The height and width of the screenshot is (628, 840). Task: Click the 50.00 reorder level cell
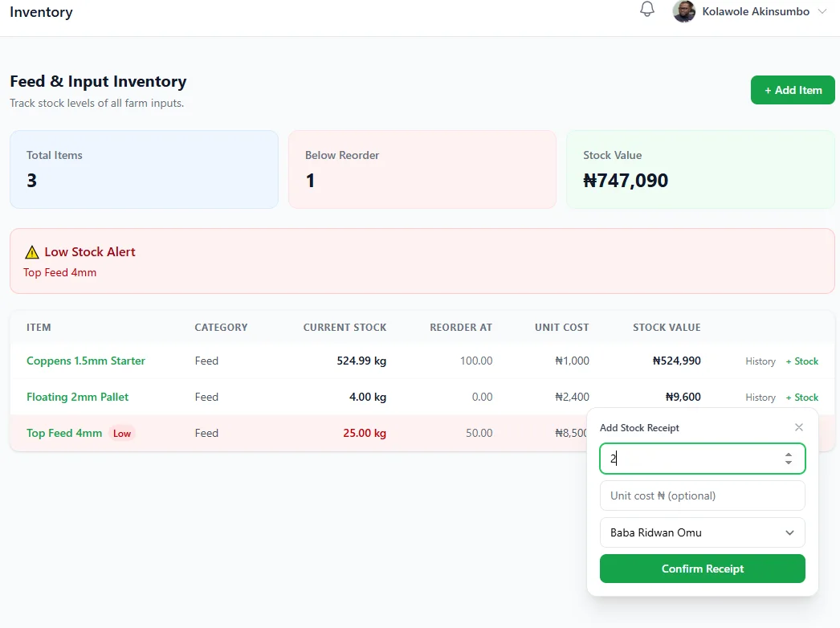tap(479, 433)
